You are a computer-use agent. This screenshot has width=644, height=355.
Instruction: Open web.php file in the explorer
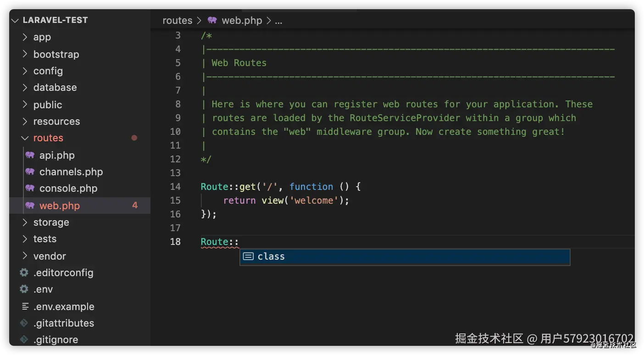point(60,205)
